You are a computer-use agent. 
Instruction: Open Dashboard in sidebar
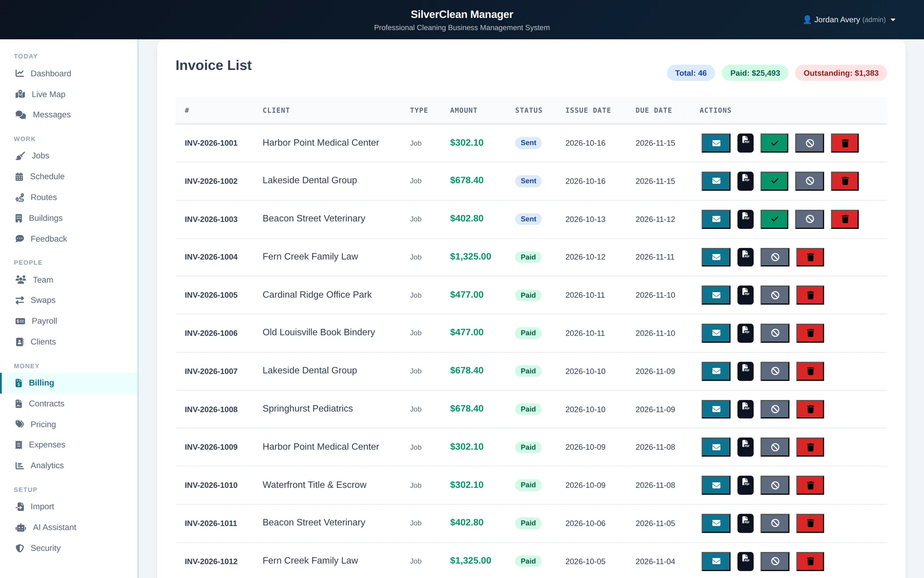pyautogui.click(x=69, y=74)
